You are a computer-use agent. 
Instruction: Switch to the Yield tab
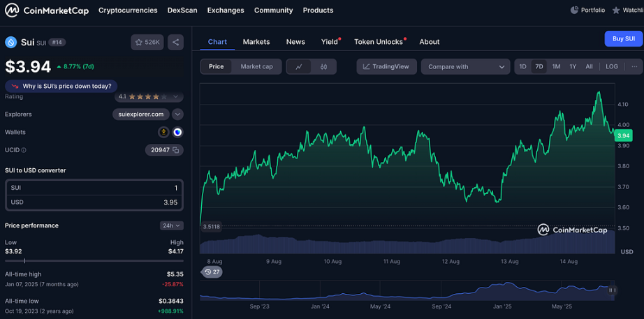pyautogui.click(x=330, y=41)
